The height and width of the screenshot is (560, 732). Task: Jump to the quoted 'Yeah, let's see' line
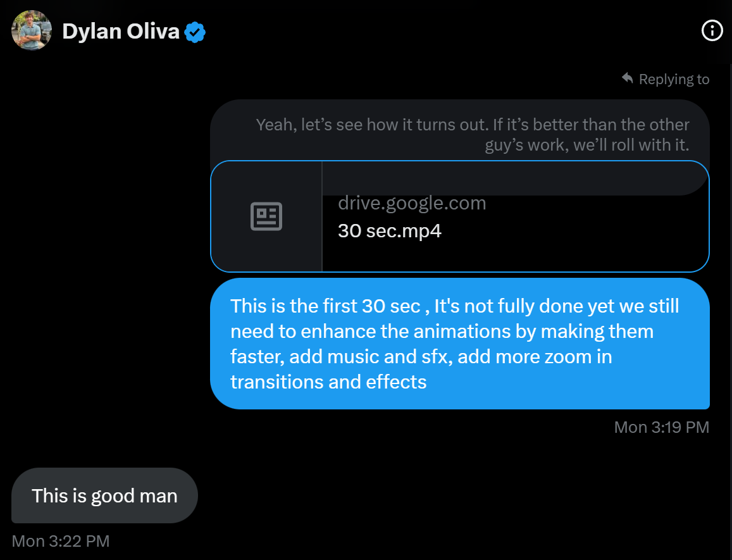tap(473, 125)
